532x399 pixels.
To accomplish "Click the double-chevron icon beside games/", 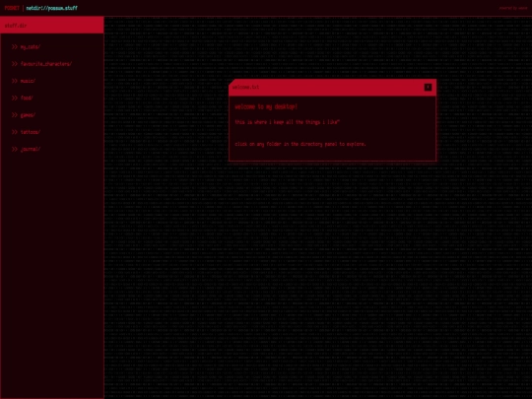I will (x=15, y=115).
